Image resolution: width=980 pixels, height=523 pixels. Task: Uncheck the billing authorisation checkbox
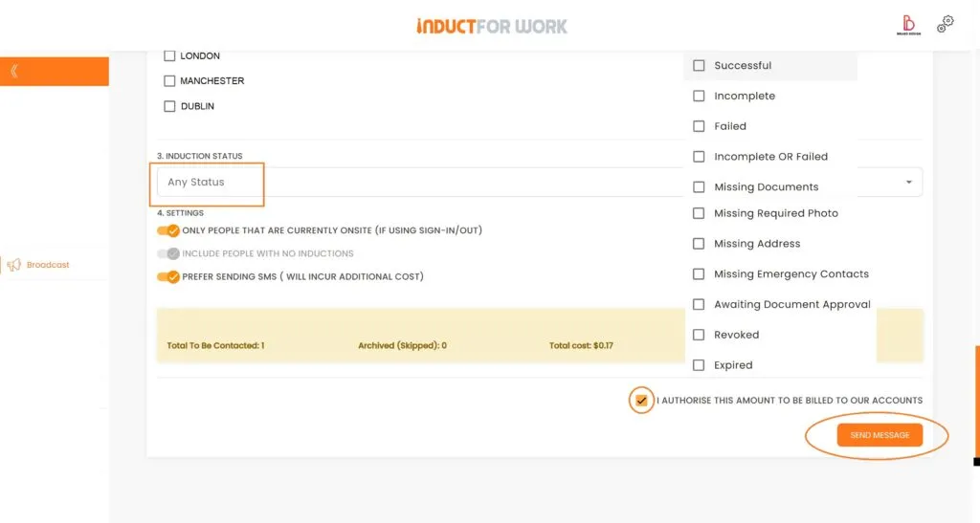641,401
